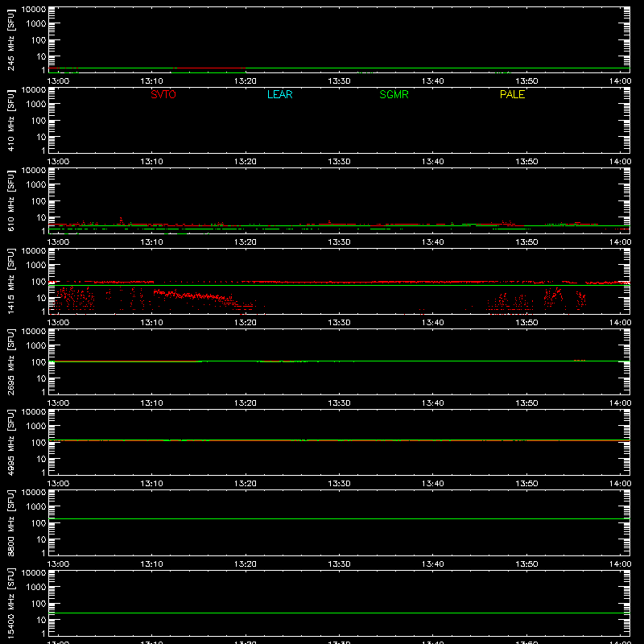
Task: Click the 10000 tick label on 245 MHz axis
Action: point(34,10)
